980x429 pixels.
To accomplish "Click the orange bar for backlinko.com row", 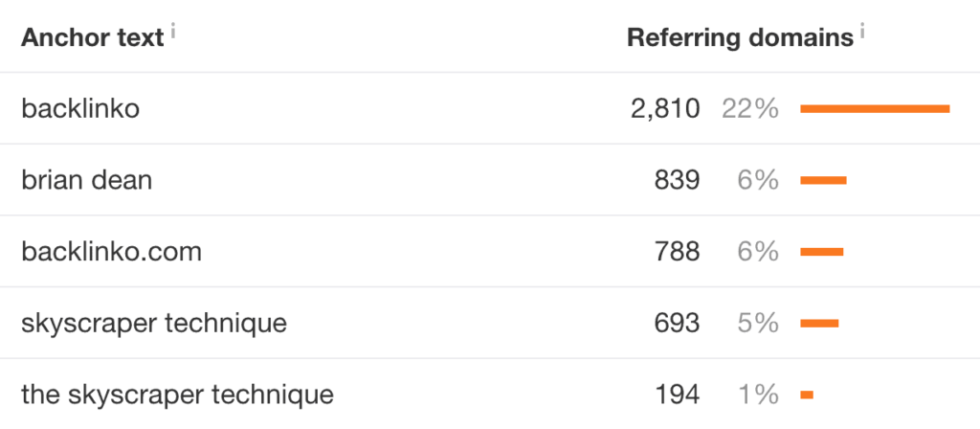I will [821, 252].
